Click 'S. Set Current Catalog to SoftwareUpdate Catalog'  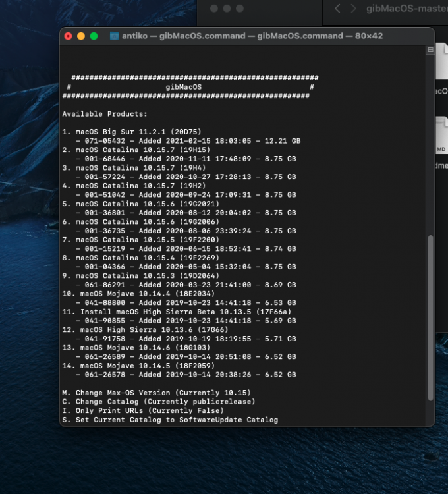pyautogui.click(x=170, y=420)
